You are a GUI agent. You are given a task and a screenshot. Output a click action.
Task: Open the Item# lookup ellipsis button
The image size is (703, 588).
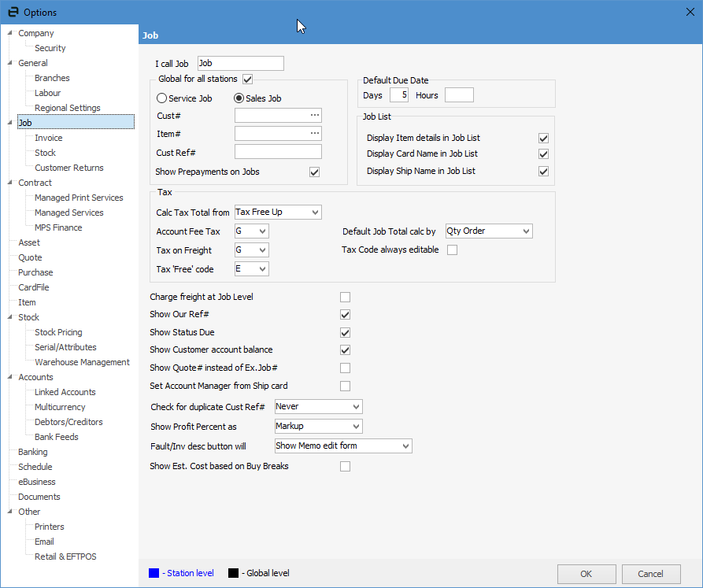tap(315, 134)
